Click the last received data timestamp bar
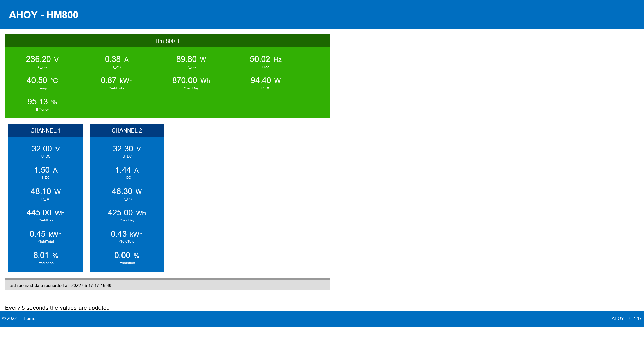 point(167,285)
